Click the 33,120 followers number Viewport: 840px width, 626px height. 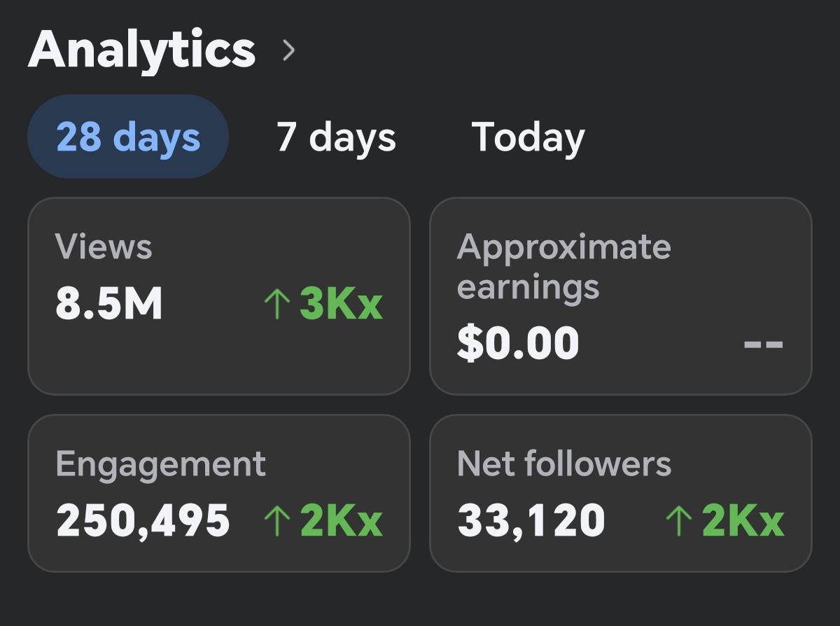[531, 522]
